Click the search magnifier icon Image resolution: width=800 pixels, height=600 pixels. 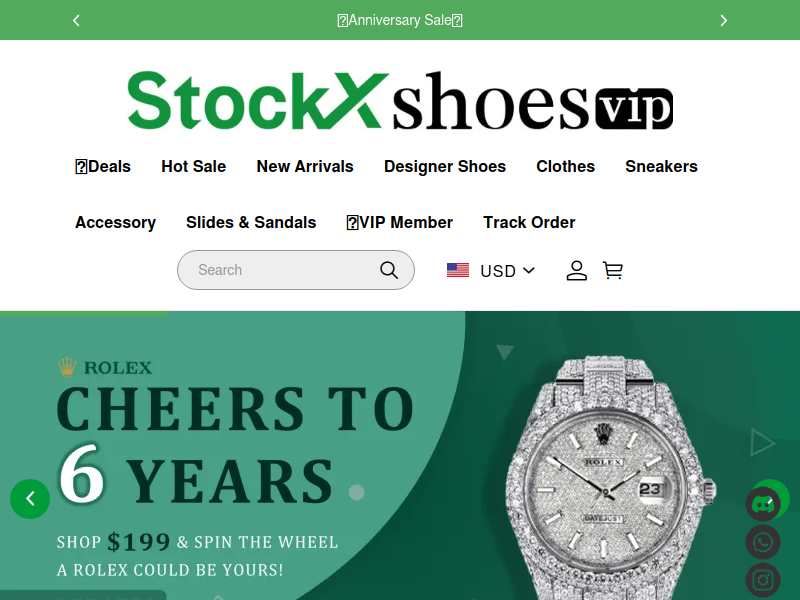pos(389,270)
